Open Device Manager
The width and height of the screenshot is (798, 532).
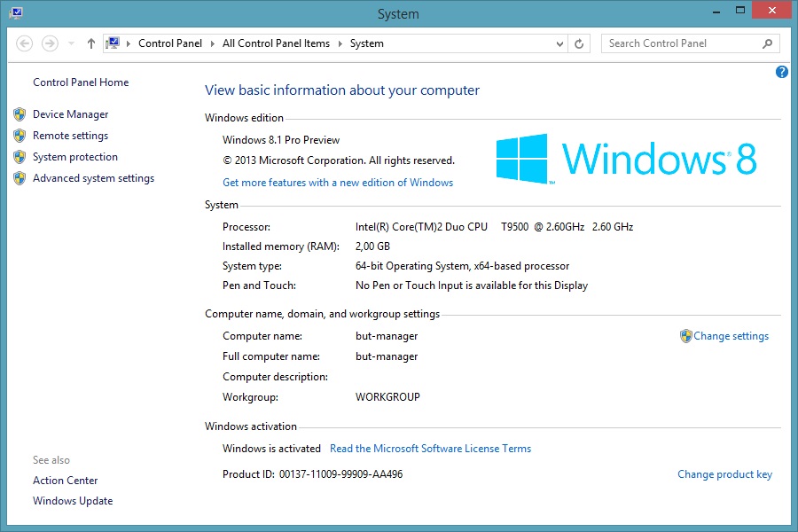[x=70, y=114]
